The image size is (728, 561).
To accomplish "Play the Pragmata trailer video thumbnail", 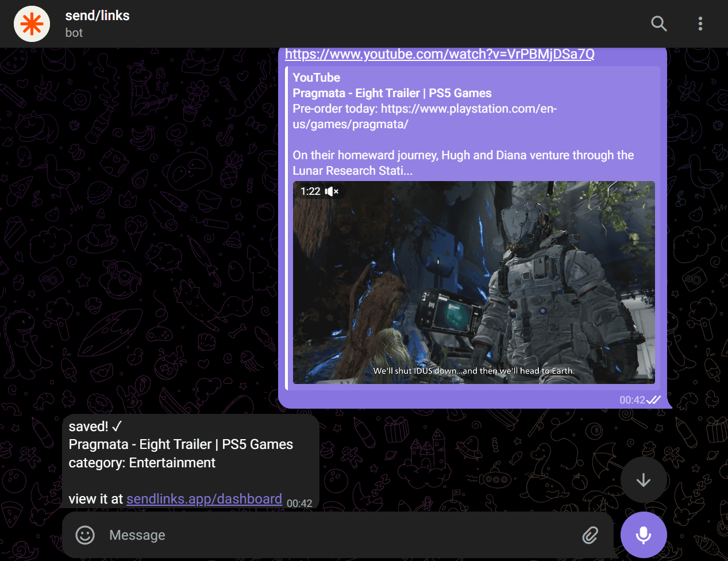I will point(473,282).
